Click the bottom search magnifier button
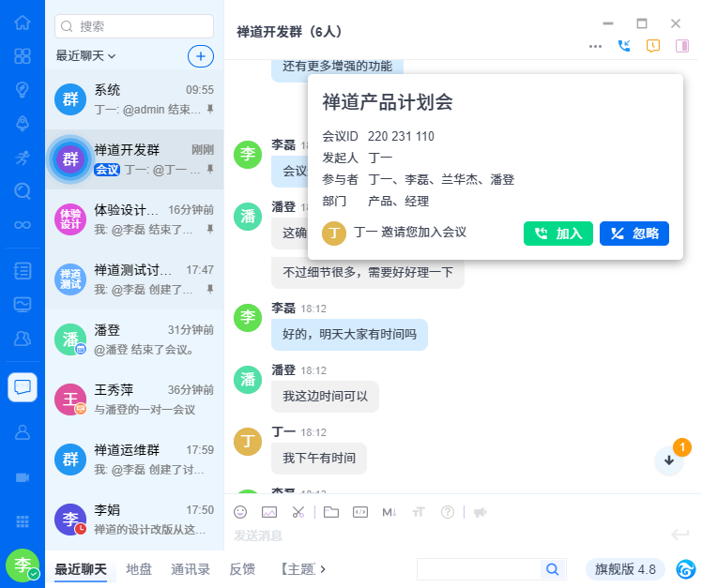 coord(553,569)
